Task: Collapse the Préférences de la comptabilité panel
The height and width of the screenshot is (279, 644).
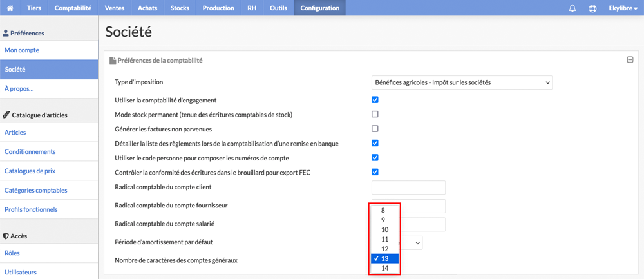Action: (x=630, y=60)
